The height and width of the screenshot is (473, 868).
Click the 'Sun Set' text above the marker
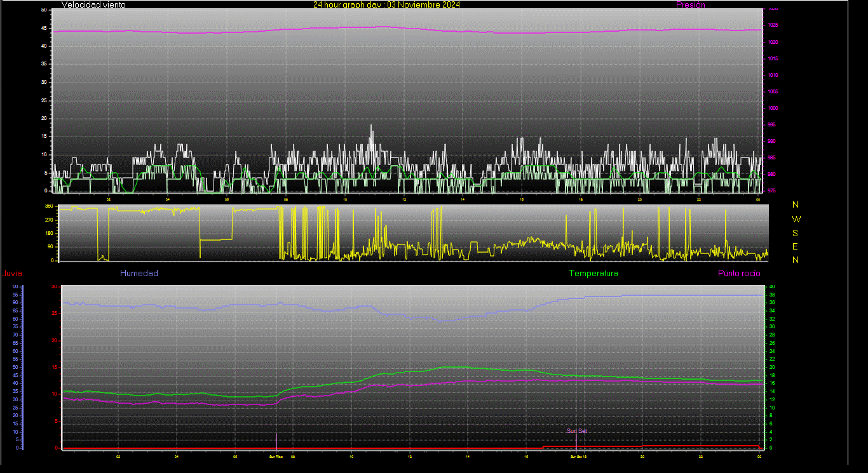point(577,431)
